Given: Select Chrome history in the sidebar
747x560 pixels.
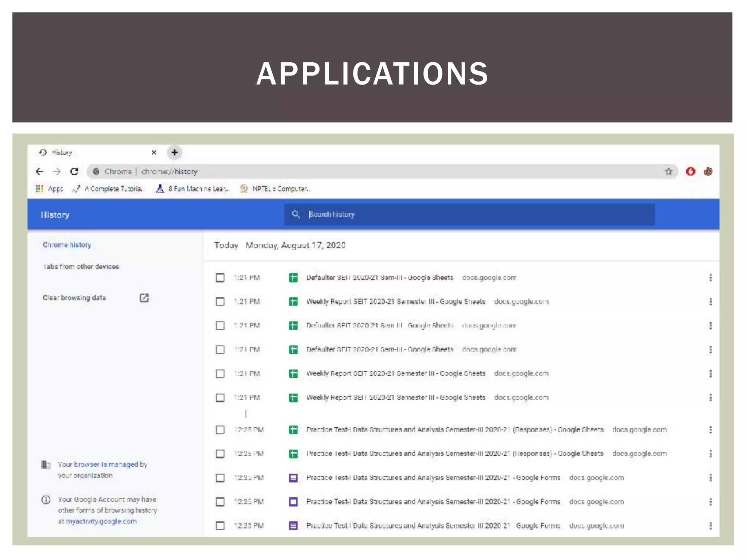Looking at the screenshot, I should (67, 245).
